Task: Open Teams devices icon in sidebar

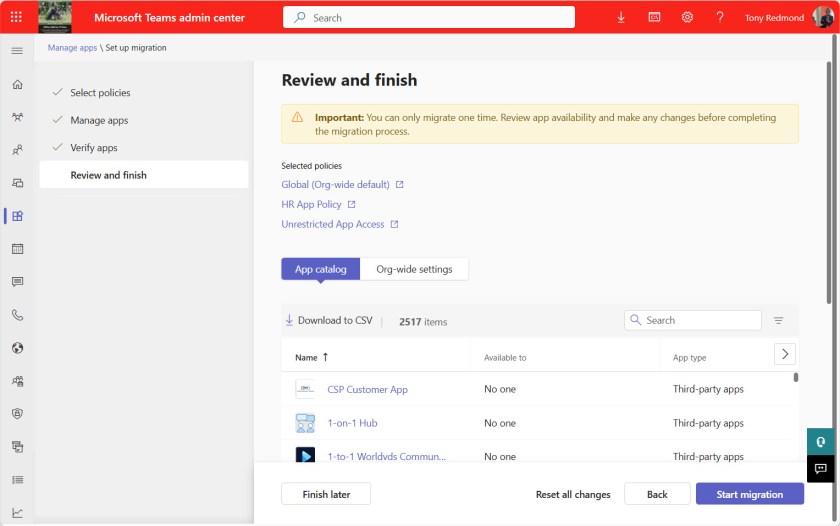Action: coord(17,183)
